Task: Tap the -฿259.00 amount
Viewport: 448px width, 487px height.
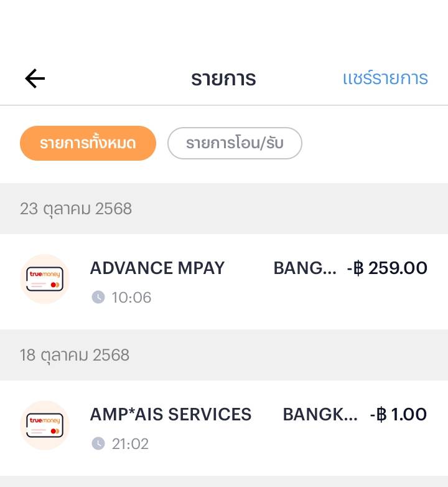Action: click(387, 268)
